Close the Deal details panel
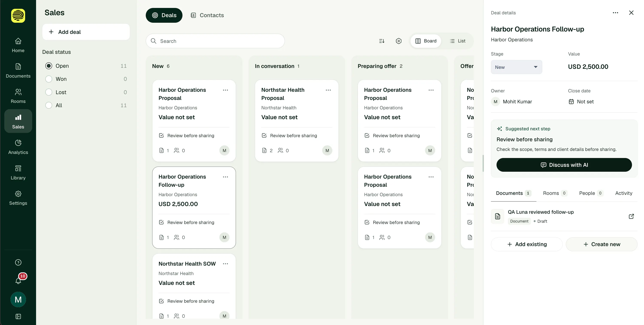Image resolution: width=644 pixels, height=325 pixels. click(631, 13)
